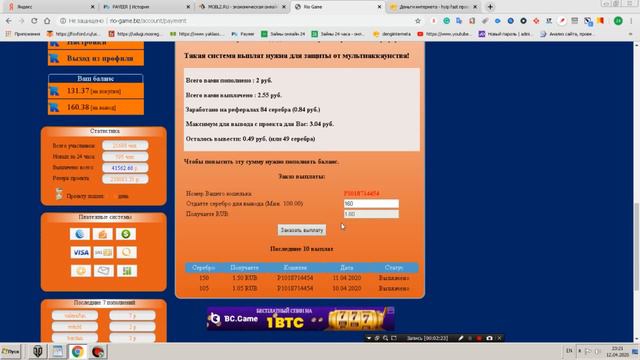The height and width of the screenshot is (360, 640).
Task: Open the World of Tanks taskbar icon
Action: point(38,351)
